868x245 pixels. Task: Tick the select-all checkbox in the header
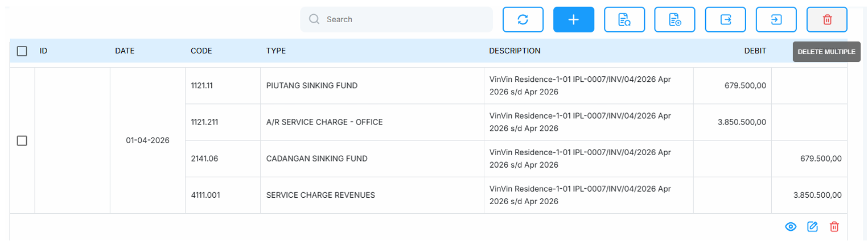(22, 51)
